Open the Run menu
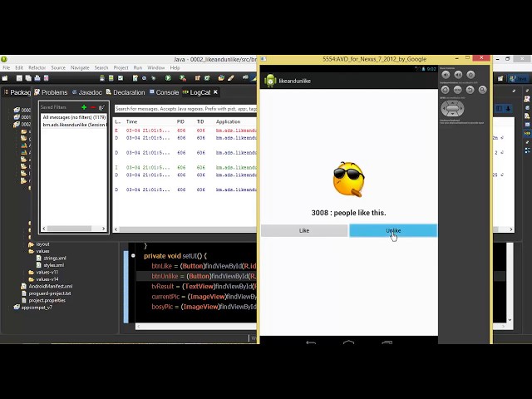 138,68
